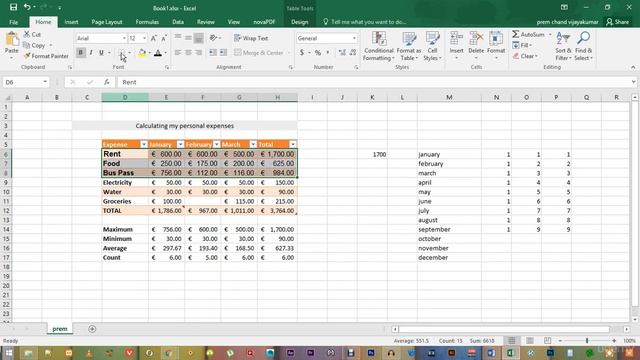The height and width of the screenshot is (360, 640).
Task: Open the borders tool
Action: click(x=122, y=53)
